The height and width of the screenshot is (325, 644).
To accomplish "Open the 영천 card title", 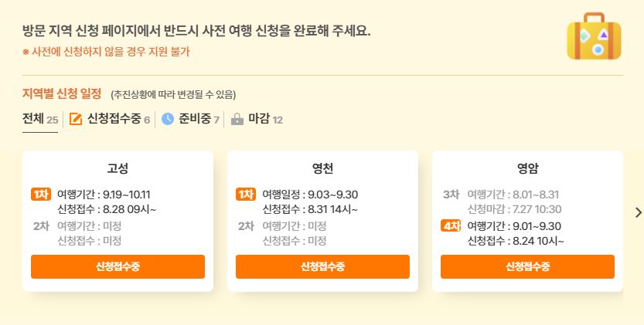I will 322,168.
